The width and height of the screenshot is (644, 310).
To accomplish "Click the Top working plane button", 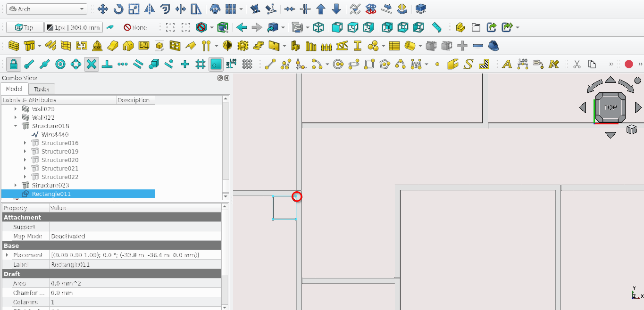I will pyautogui.click(x=25, y=27).
